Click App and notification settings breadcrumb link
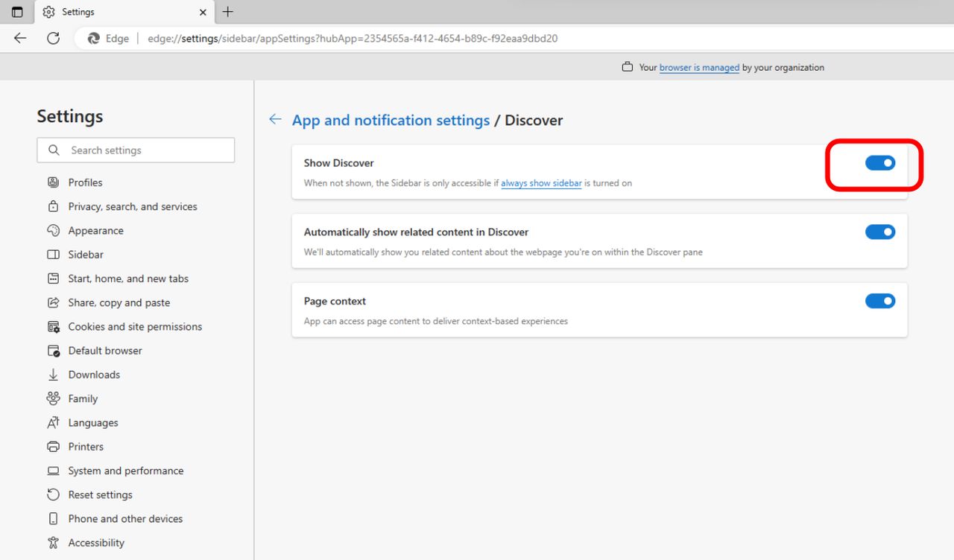 pos(391,120)
